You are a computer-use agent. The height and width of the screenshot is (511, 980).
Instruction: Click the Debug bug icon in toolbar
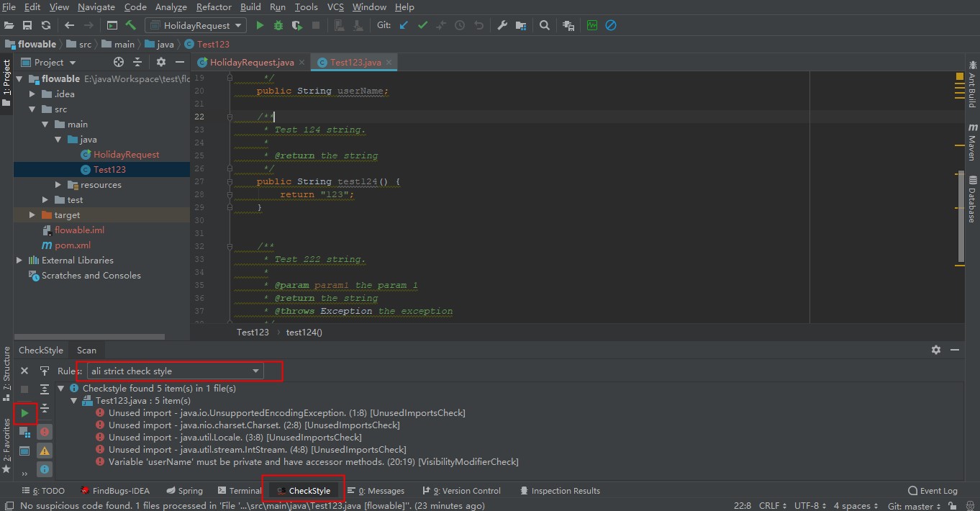(x=278, y=25)
